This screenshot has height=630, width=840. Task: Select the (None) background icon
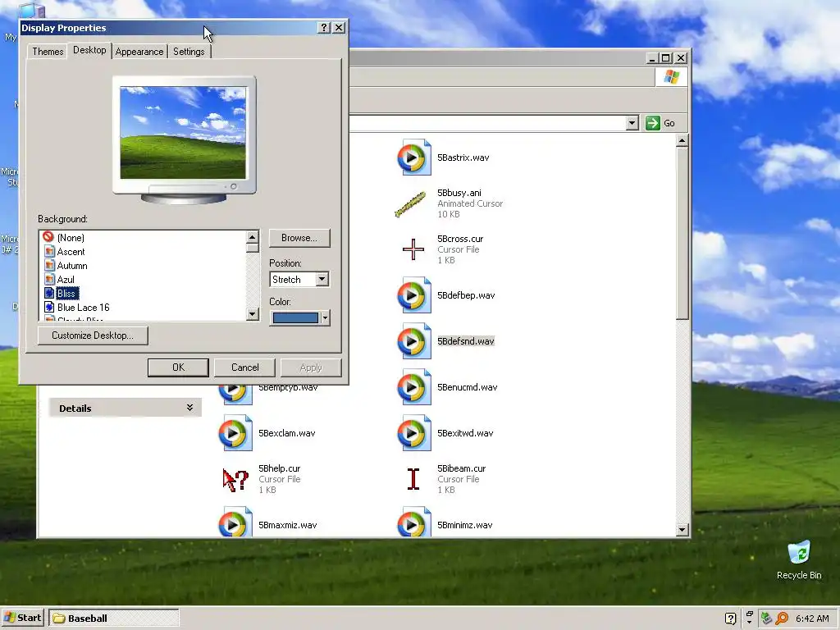click(x=48, y=237)
